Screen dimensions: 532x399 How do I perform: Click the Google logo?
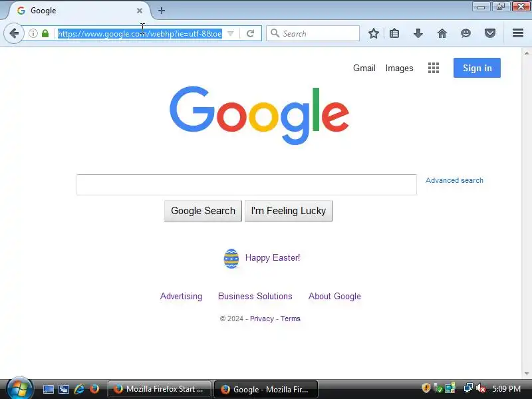tap(259, 115)
